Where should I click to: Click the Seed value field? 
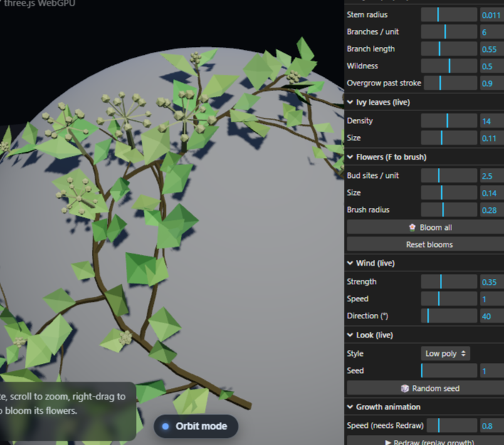click(492, 371)
